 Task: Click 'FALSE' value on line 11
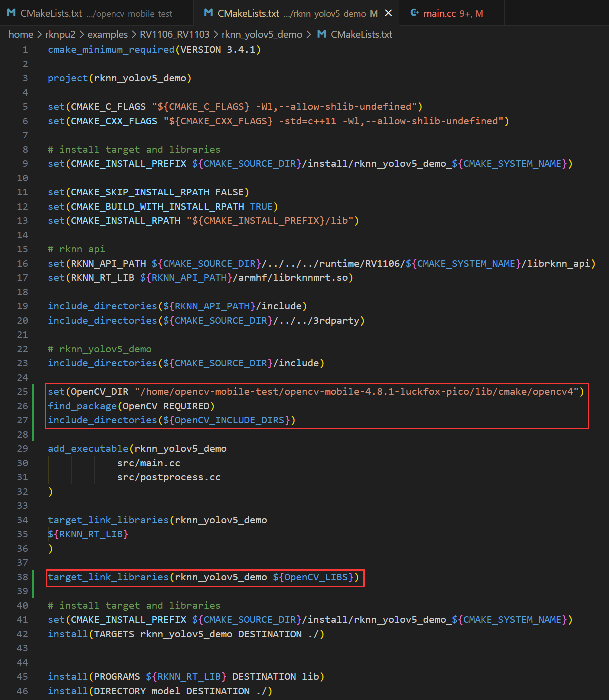pyautogui.click(x=229, y=192)
